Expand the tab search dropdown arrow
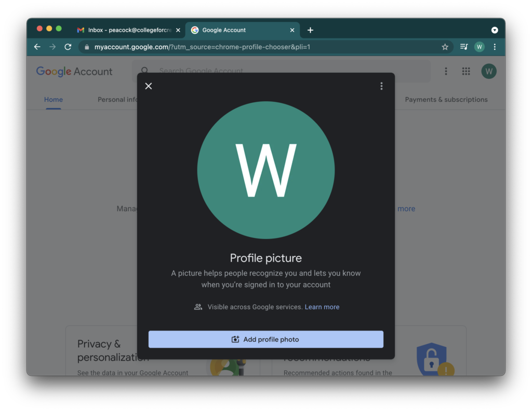This screenshot has height=411, width=532. click(x=495, y=30)
